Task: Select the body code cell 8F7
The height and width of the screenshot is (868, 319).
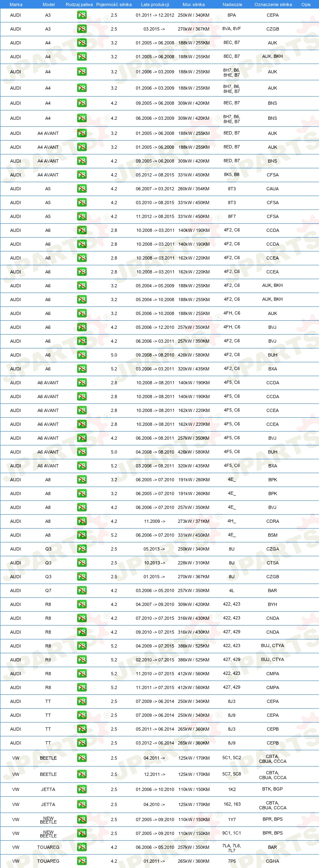Action: point(232,216)
